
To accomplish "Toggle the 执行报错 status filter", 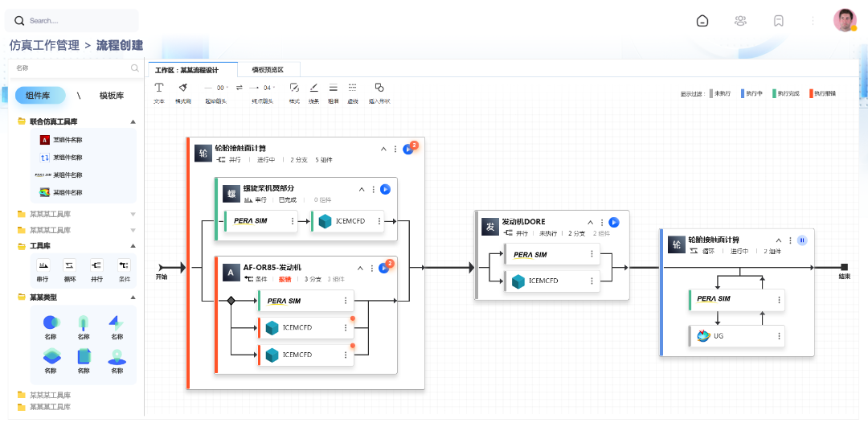I will 822,94.
